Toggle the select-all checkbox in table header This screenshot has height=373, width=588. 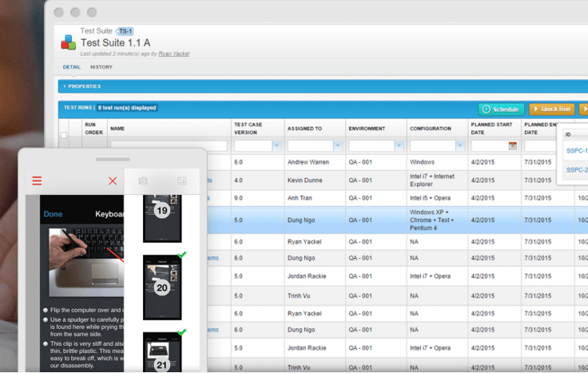[x=64, y=135]
